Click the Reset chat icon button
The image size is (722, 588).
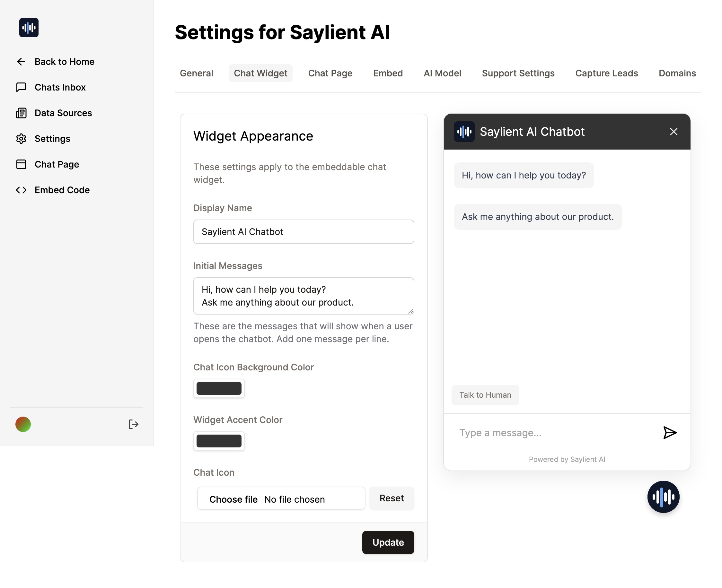click(392, 498)
